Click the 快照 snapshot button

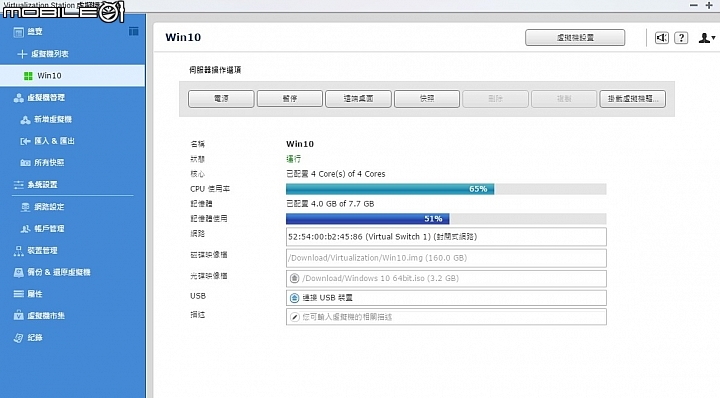(x=427, y=99)
